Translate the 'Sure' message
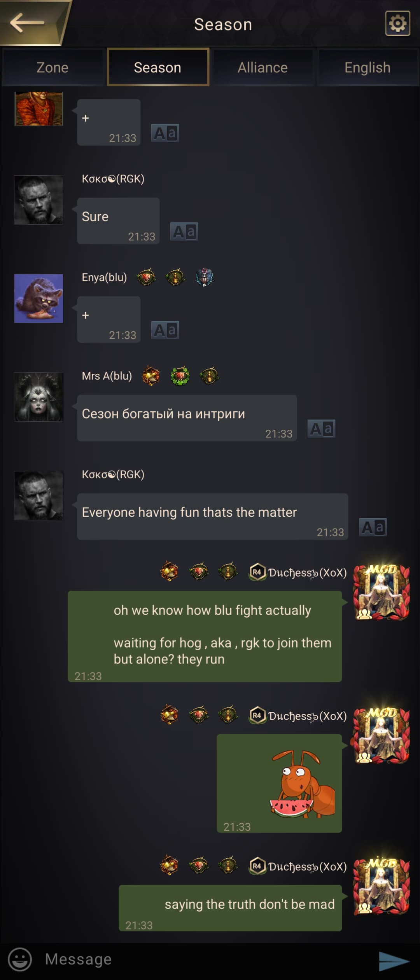 click(184, 231)
